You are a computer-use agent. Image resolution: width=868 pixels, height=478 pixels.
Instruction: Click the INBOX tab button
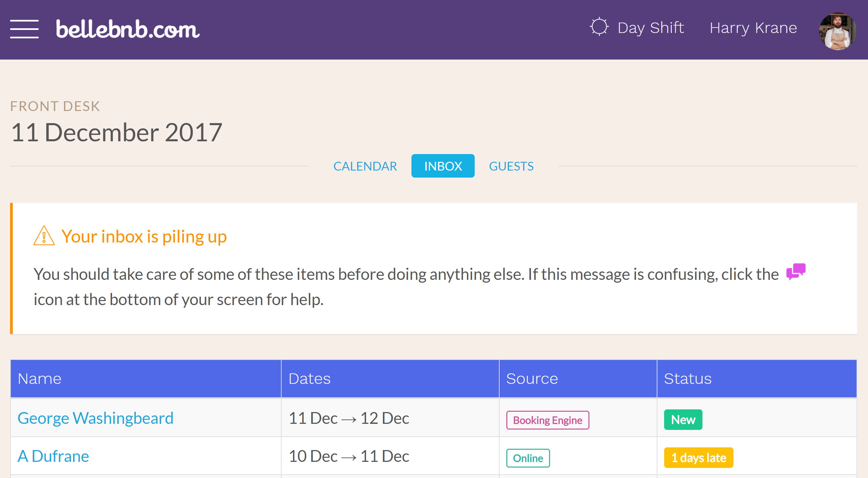[x=443, y=166]
